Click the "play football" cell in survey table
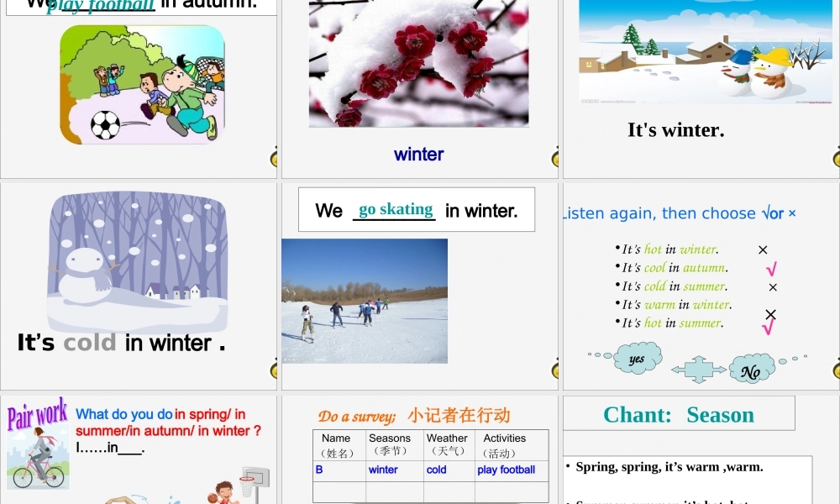Viewport: 840px width, 504px height. tap(507, 470)
